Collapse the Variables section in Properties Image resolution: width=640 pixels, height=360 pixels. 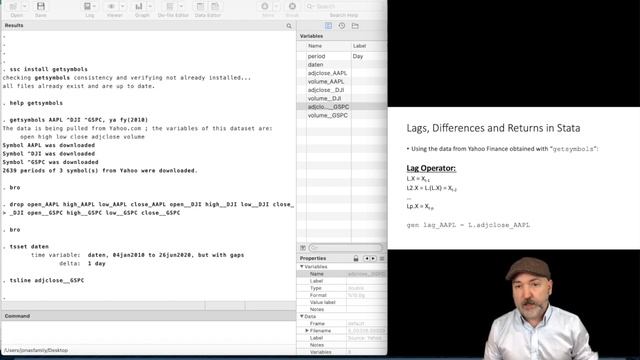302,267
